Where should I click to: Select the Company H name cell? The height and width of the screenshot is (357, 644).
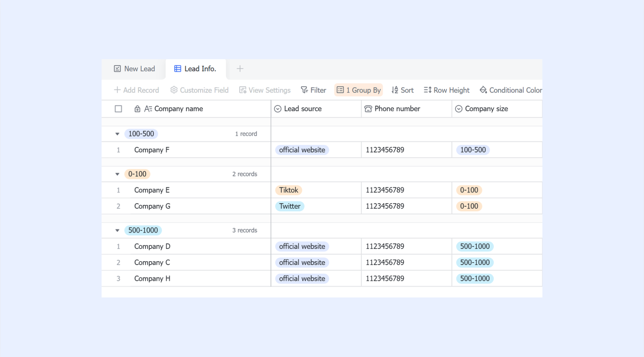pos(200,279)
